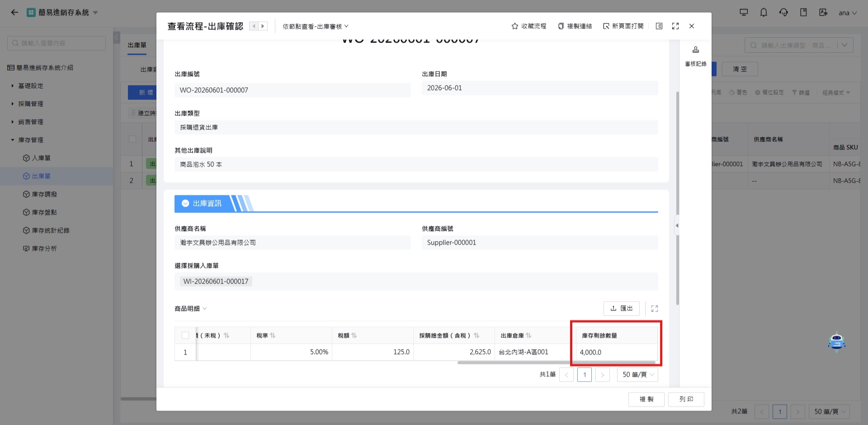The height and width of the screenshot is (425, 868).
Task: Click the back arrow in top bar
Action: pos(14,13)
